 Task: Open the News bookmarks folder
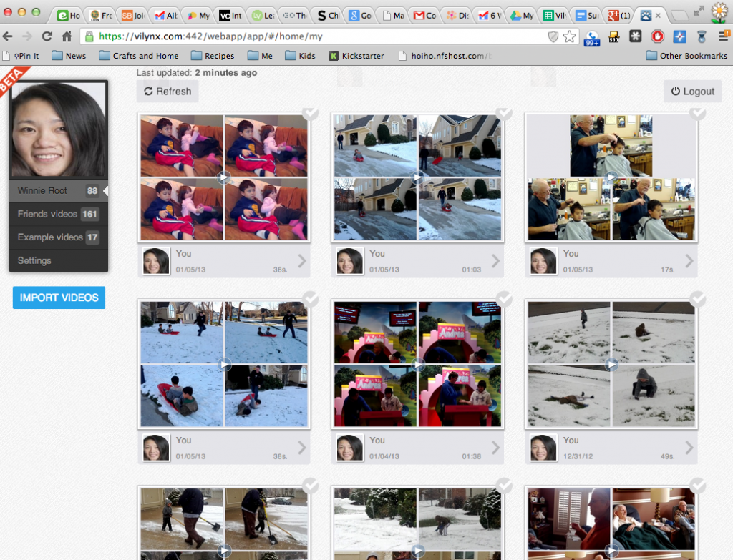(69, 56)
